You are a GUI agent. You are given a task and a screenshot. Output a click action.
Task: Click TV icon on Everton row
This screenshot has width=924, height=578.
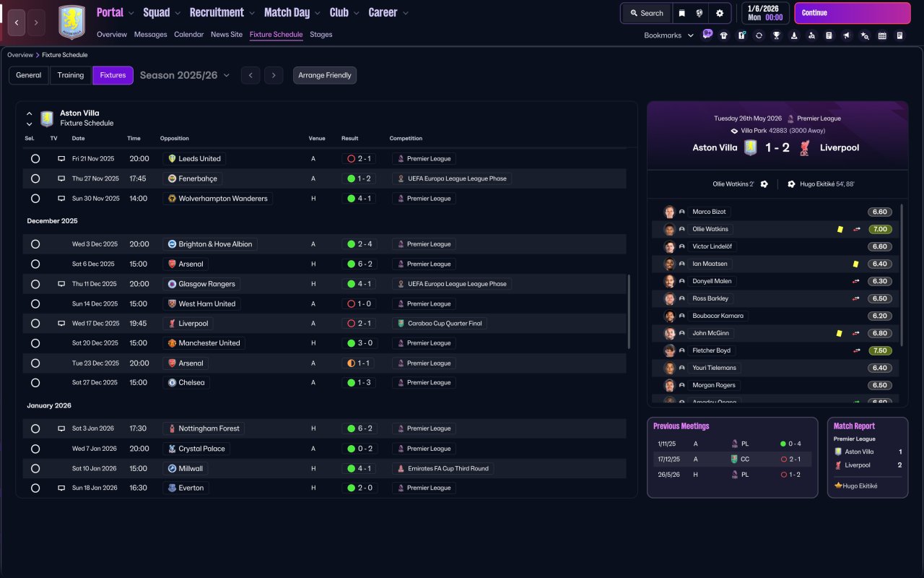(61, 488)
